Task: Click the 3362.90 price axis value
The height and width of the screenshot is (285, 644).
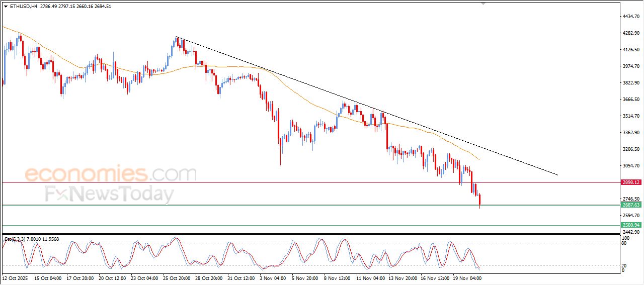Action: (x=630, y=133)
